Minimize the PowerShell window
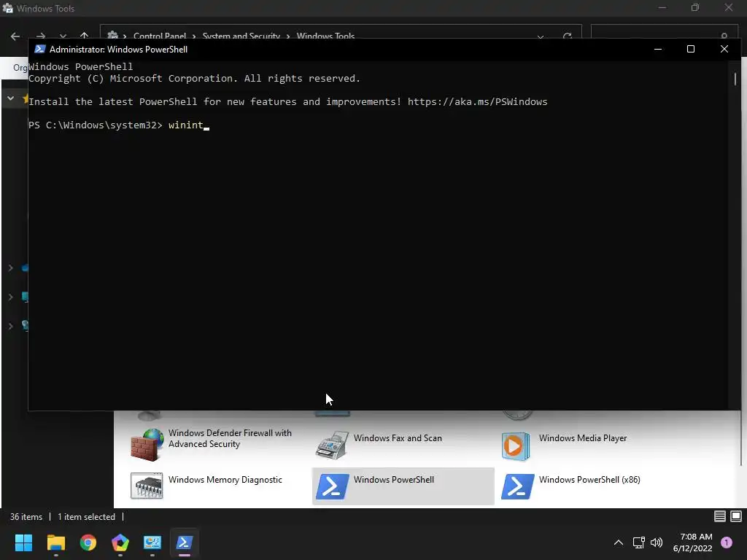The height and width of the screenshot is (560, 747). 658,49
